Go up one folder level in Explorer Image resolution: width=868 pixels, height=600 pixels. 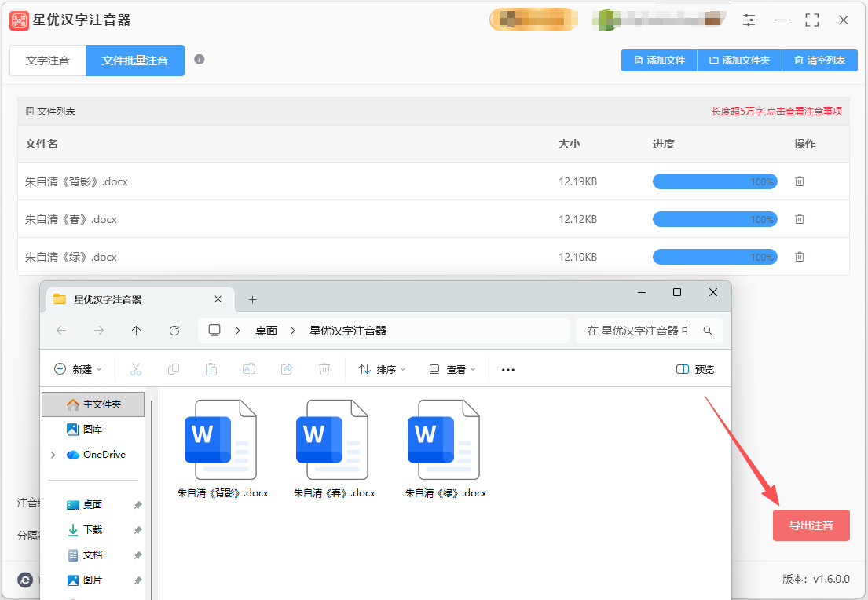(136, 331)
